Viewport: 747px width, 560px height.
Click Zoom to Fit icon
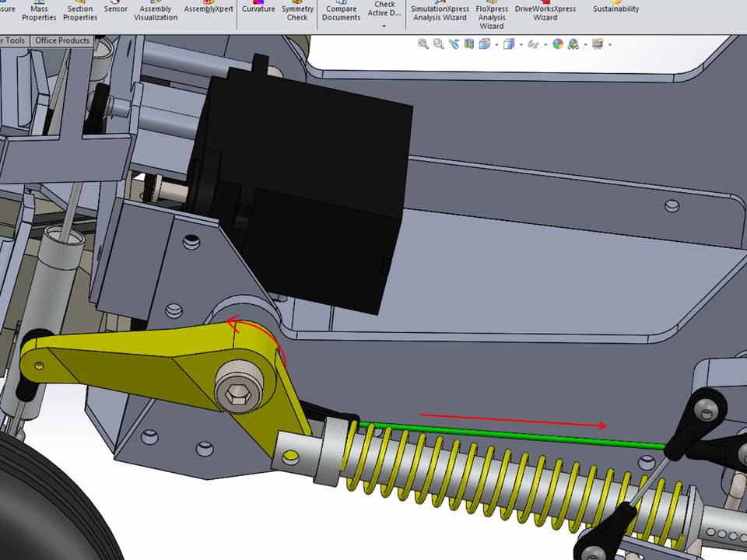[423, 44]
